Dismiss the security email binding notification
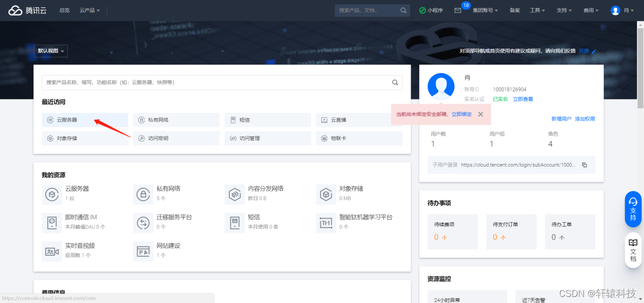 click(x=480, y=114)
